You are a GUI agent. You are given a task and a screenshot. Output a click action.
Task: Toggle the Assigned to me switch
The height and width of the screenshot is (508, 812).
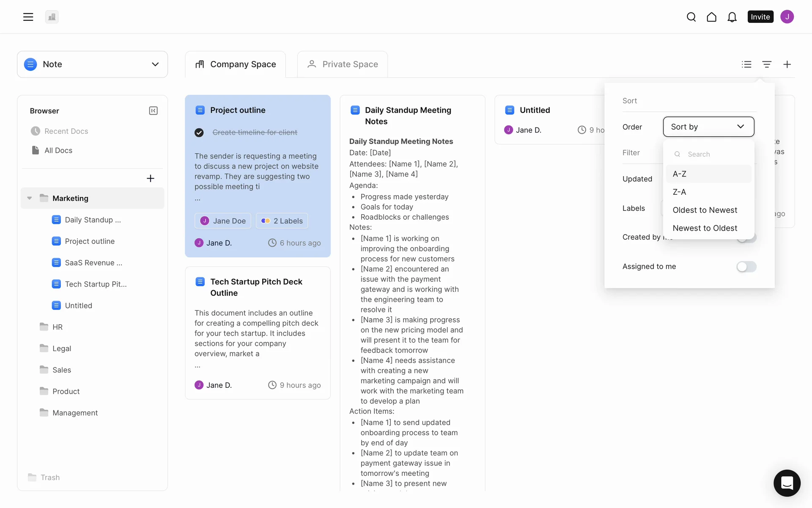pyautogui.click(x=746, y=267)
